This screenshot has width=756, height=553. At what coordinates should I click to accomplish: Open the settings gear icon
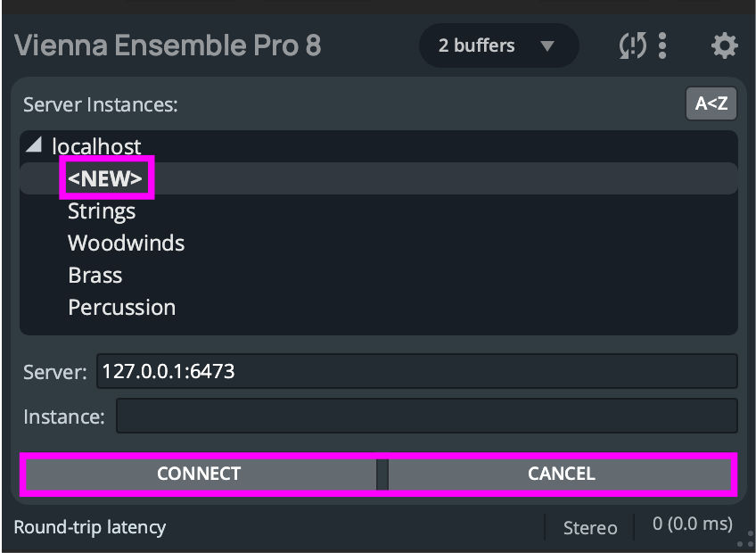724,45
